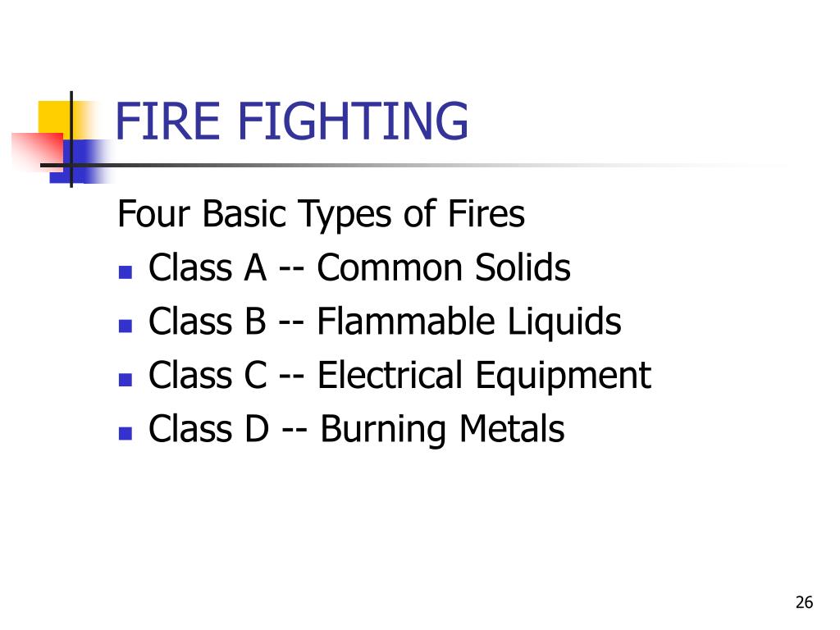
Task: Click the FIRE FIGHTING slide title
Action: coord(292,121)
